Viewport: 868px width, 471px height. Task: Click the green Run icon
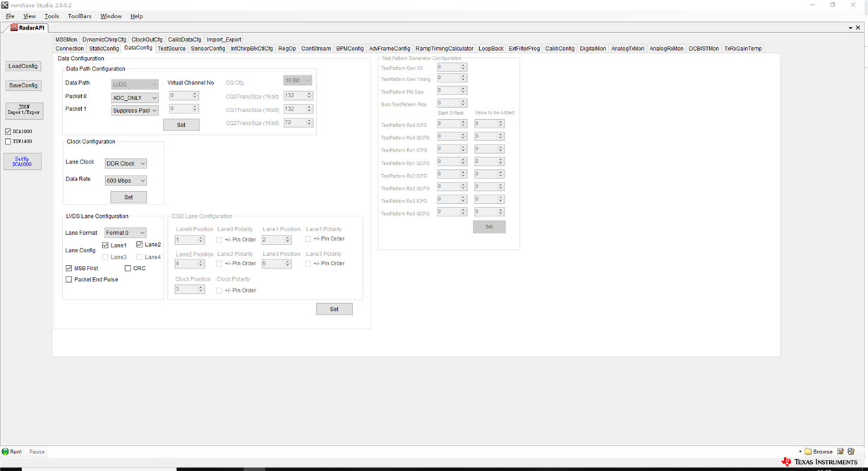coord(6,451)
